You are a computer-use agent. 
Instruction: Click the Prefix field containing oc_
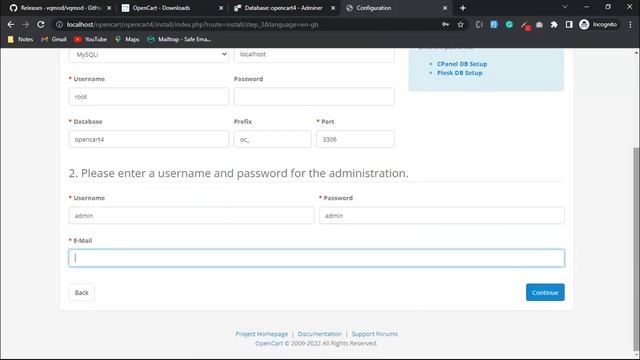point(272,139)
